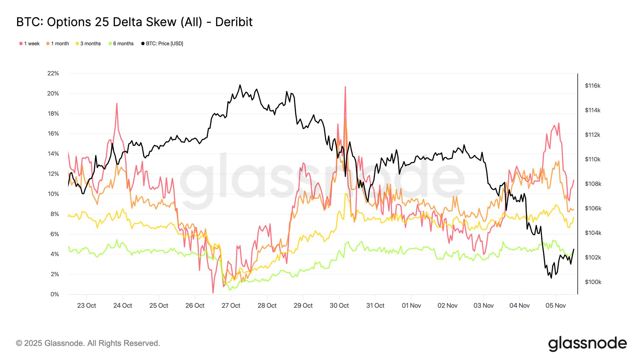Image resolution: width=644 pixels, height=362 pixels.
Task: Click the $116k price axis label
Action: [592, 86]
